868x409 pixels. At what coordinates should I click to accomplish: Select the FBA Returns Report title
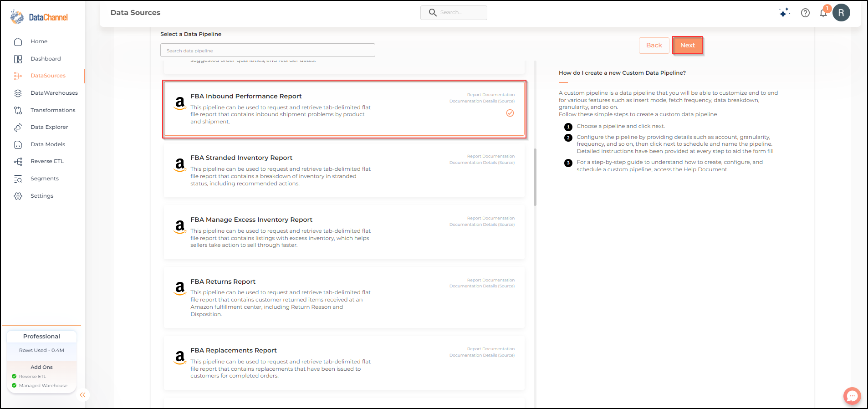point(223,281)
